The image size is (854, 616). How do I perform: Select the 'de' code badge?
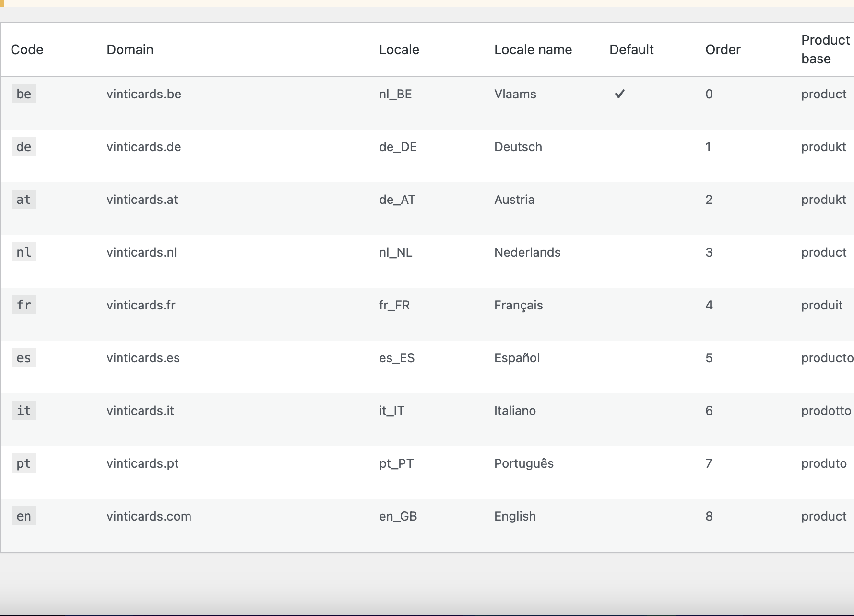(x=24, y=147)
